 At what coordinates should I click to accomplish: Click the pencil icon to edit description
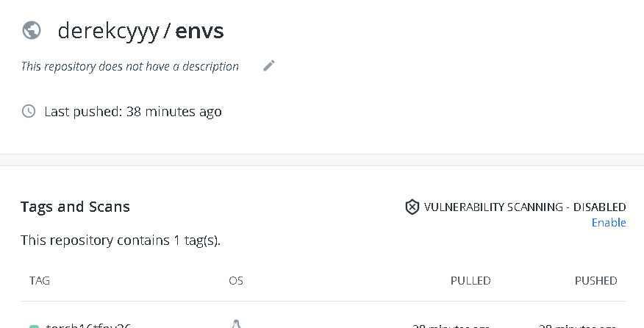[x=269, y=66]
